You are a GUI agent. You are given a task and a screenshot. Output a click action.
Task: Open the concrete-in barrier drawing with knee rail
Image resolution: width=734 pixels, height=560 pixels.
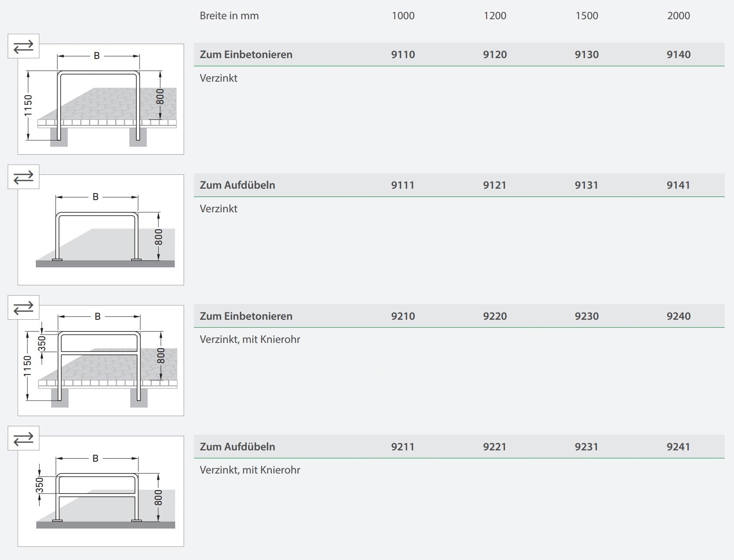click(101, 361)
